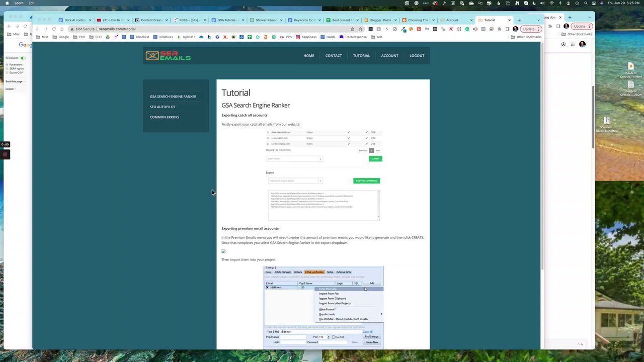The width and height of the screenshot is (644, 362).
Task: Switch to the Account browser tab
Action: click(x=455, y=20)
